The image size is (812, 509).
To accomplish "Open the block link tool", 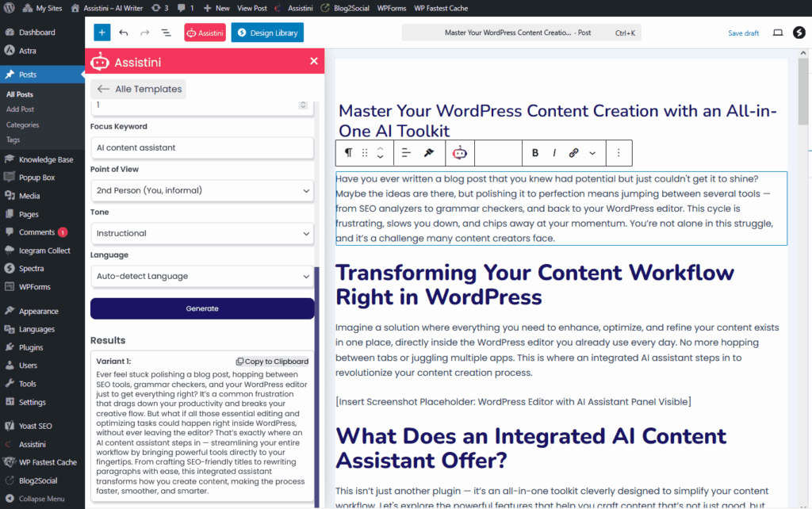I will pos(573,153).
